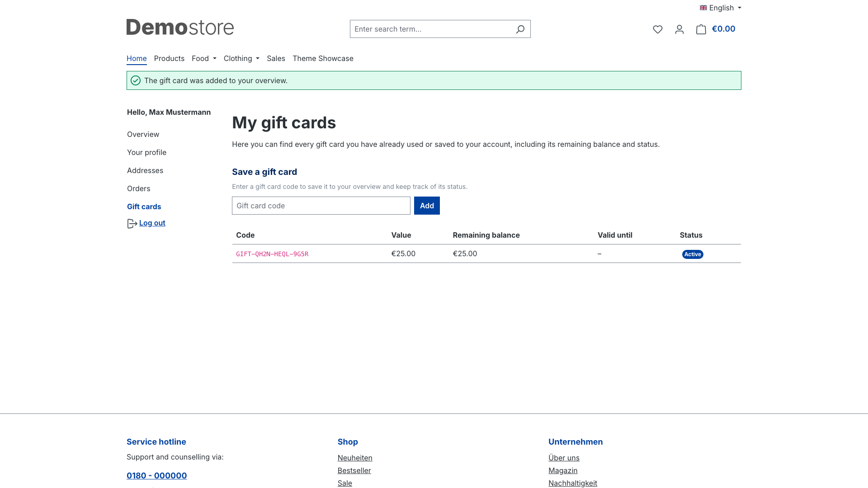Click the search magnifier icon
Viewport: 868px width, 488px height.
coord(520,29)
